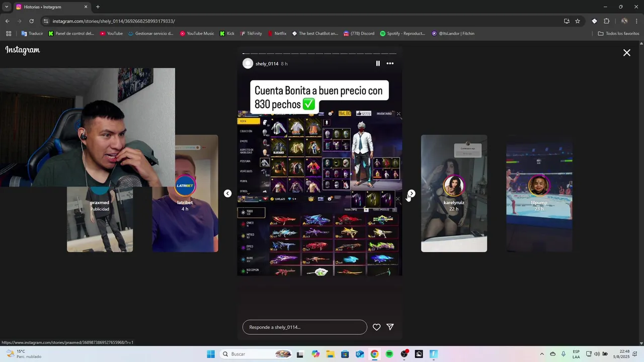Open the Kick bookmark

227,34
